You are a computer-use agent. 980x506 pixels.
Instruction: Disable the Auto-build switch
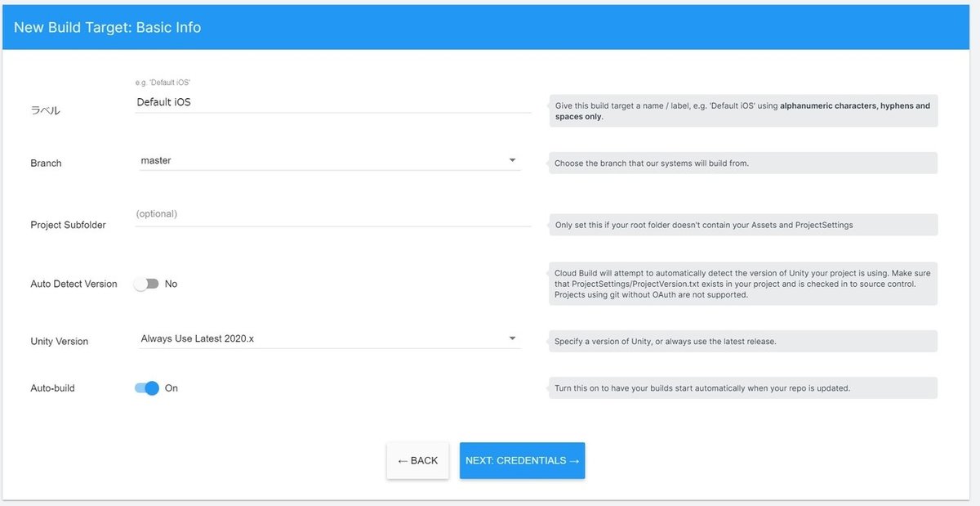tap(147, 388)
